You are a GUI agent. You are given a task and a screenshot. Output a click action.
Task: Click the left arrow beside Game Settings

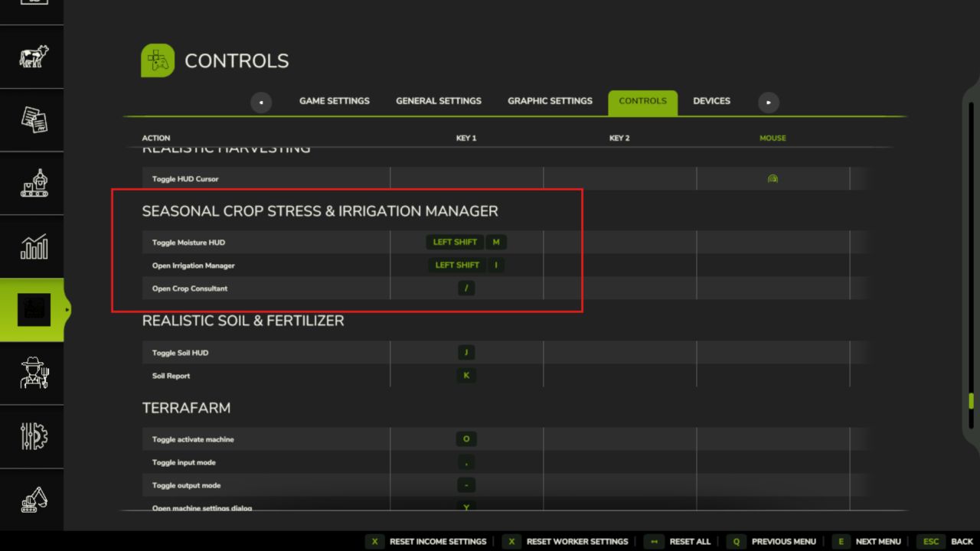click(261, 102)
